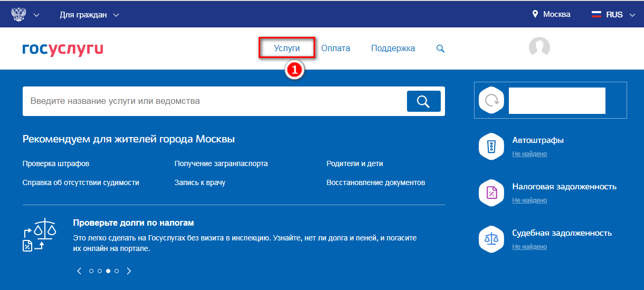Open the Оплата menu item

336,48
